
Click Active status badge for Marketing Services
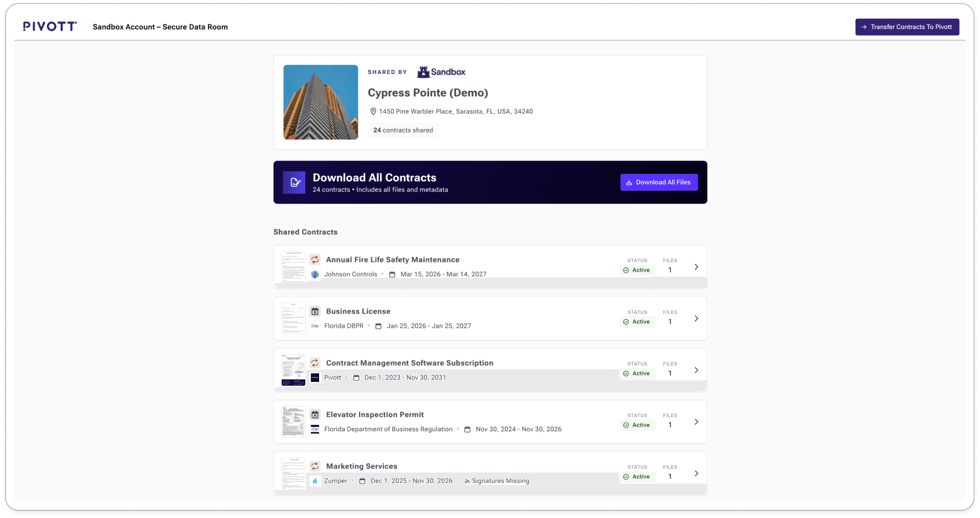coord(637,477)
